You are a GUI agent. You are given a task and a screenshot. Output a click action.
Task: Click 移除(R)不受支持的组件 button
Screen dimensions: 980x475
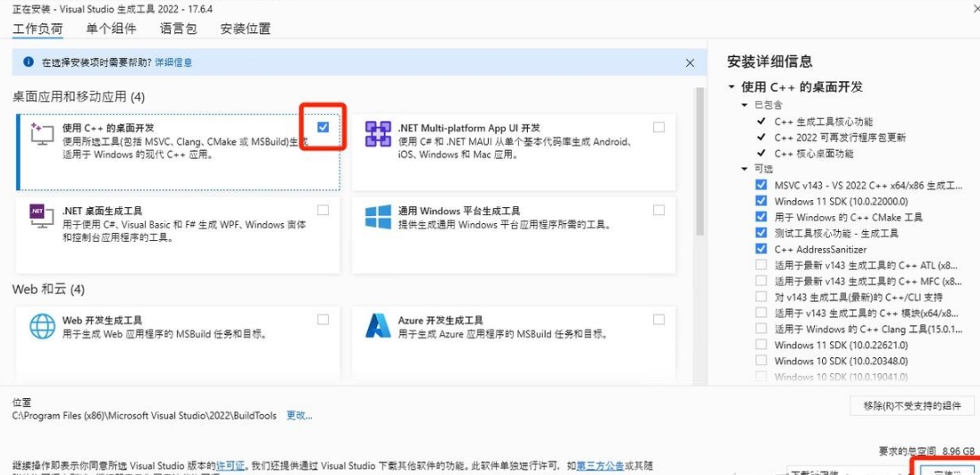point(912,405)
